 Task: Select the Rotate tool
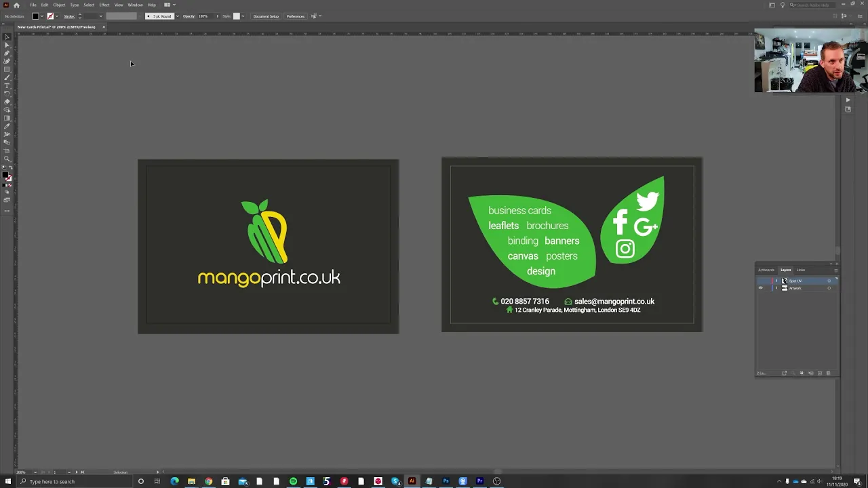click(x=7, y=94)
